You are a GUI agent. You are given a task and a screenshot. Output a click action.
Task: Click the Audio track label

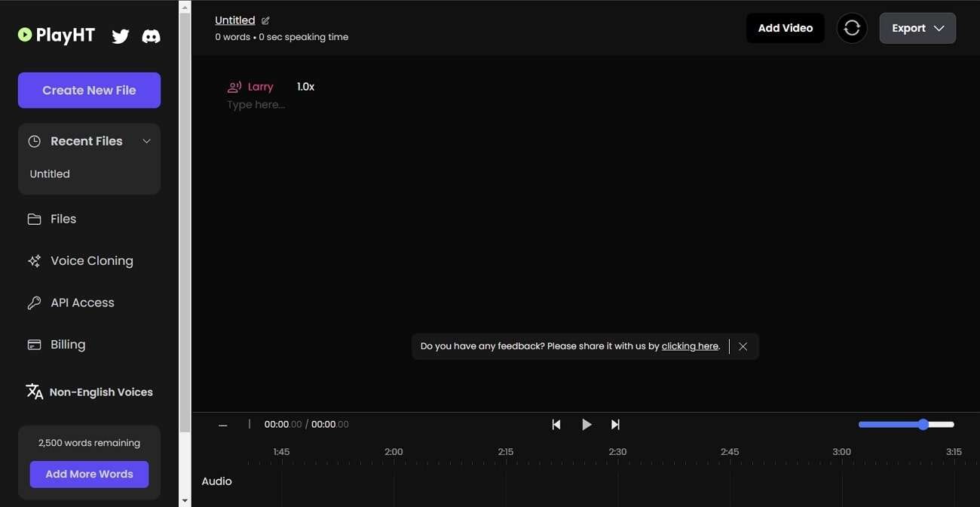[217, 481]
